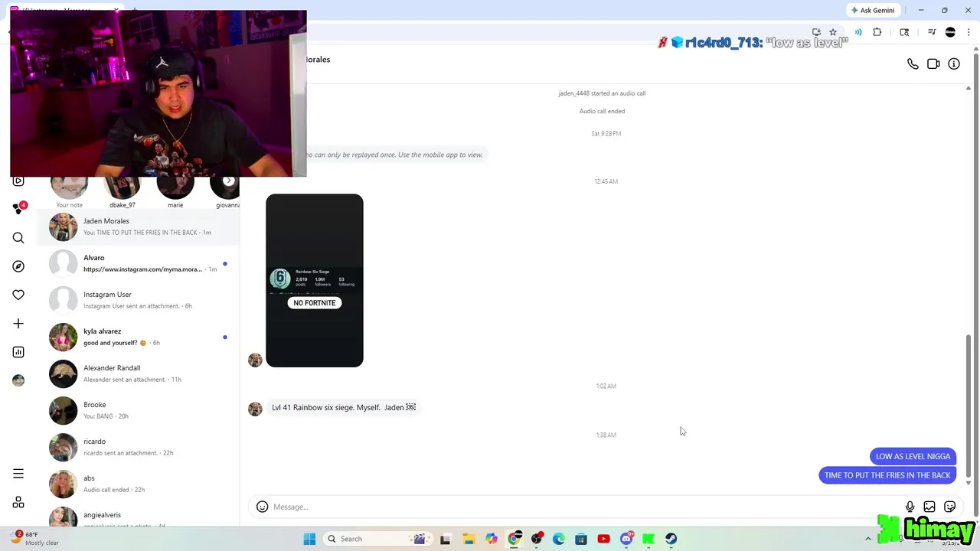Create a new post with the plus icon
This screenshot has height=551, width=980.
18,324
